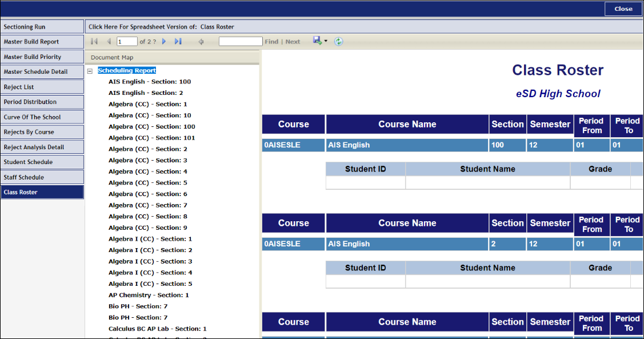Select Algebra (CC) - Section: 4
This screenshot has width=644, height=339.
tap(148, 172)
